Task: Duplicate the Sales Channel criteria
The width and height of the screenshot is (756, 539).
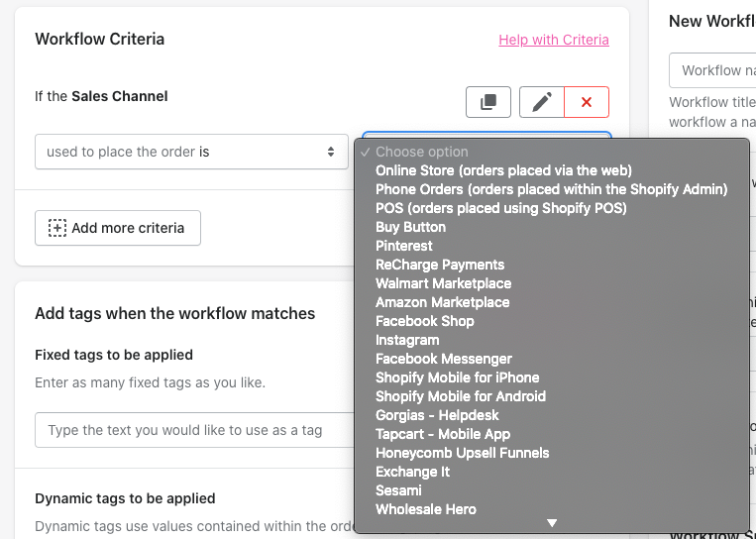Action: click(487, 102)
